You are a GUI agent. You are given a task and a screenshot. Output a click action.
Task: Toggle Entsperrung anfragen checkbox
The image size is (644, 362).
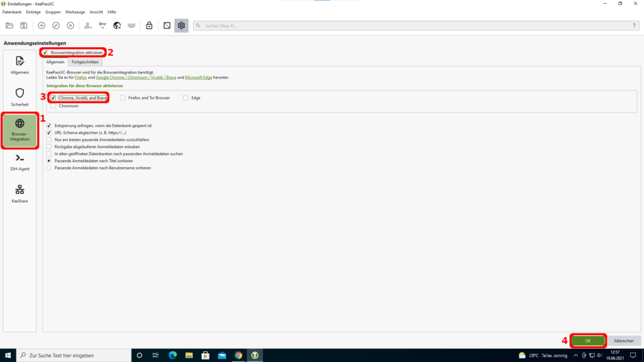click(x=49, y=126)
